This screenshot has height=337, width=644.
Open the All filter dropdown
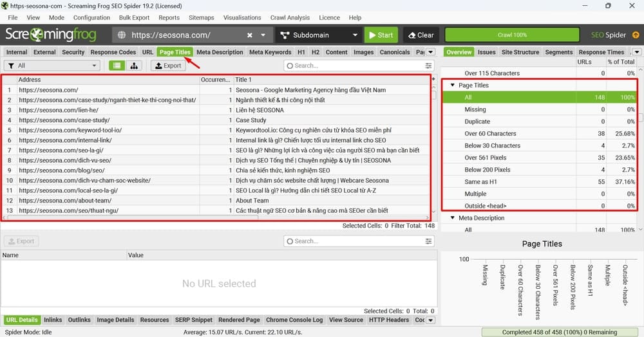click(52, 66)
